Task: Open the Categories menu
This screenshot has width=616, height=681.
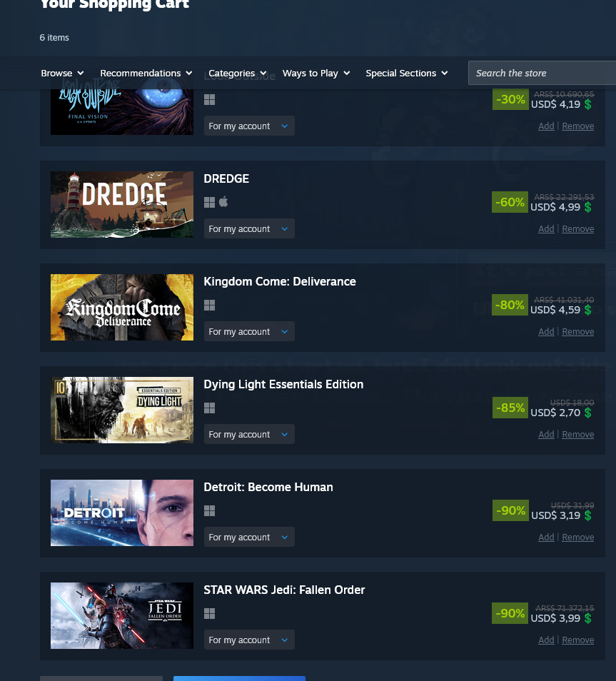Action: 237,74
